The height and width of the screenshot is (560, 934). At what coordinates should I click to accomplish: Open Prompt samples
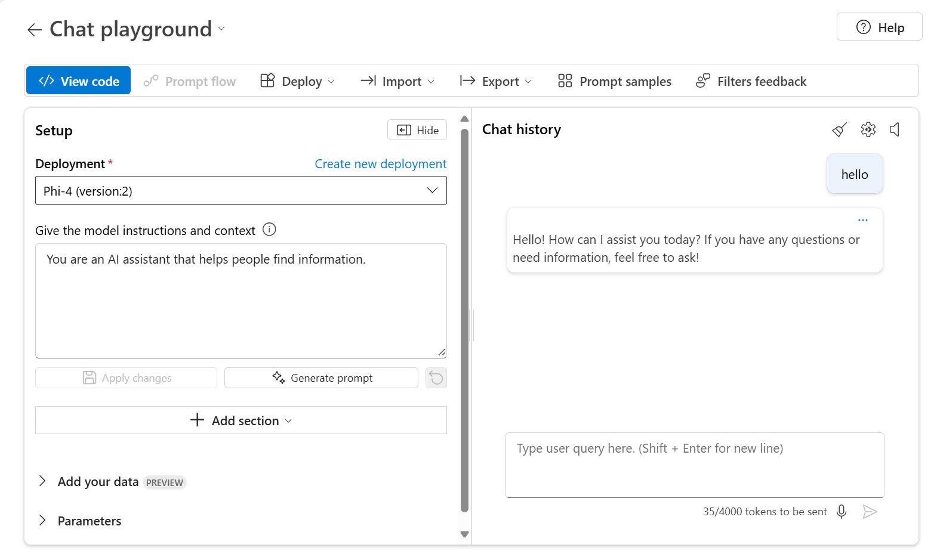(x=615, y=81)
